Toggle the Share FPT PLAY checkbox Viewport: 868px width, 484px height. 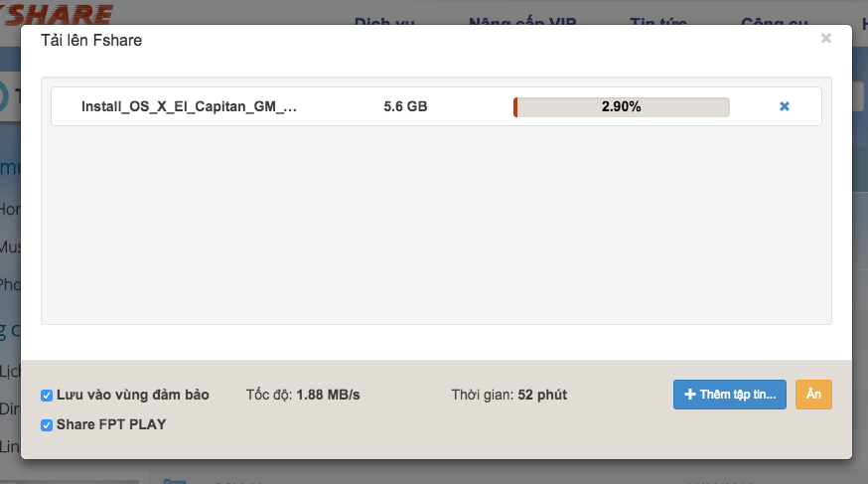(x=47, y=425)
